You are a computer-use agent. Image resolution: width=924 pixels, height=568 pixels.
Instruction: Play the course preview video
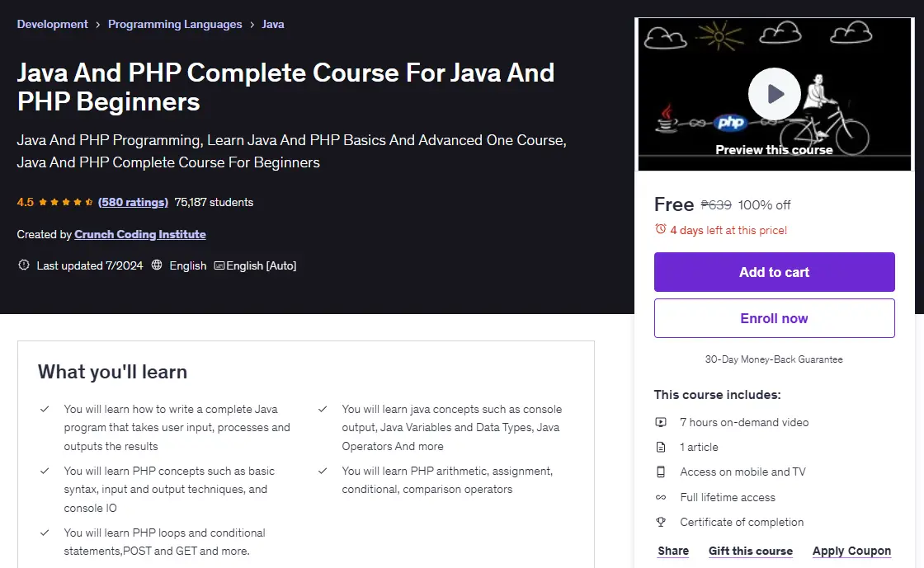(x=775, y=94)
